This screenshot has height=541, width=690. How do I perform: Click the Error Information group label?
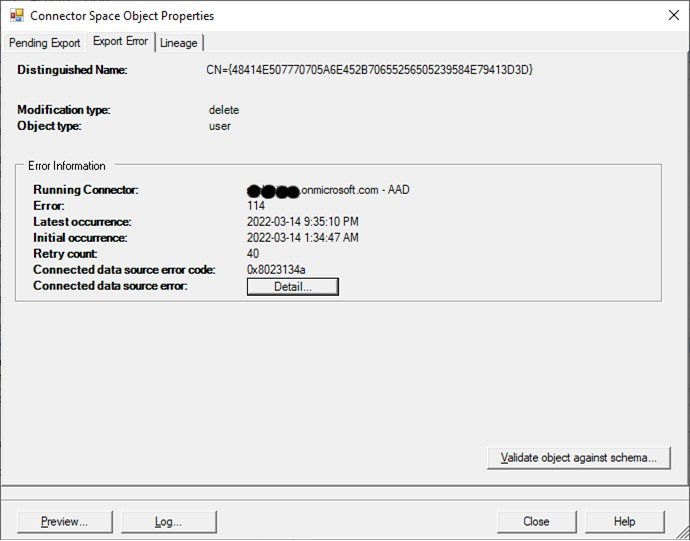click(67, 166)
